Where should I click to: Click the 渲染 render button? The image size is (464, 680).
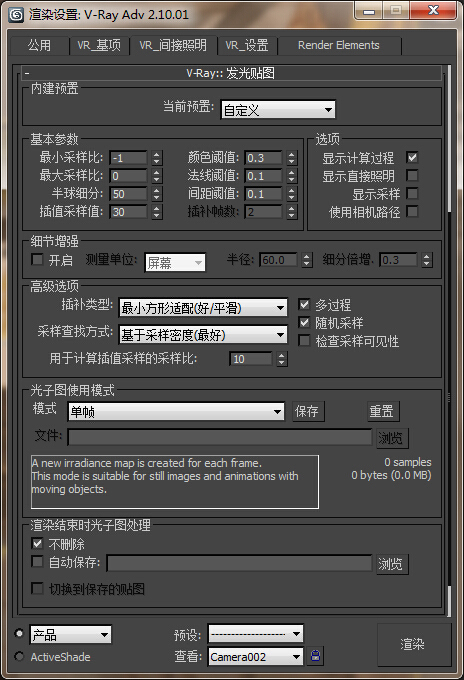[x=412, y=644]
